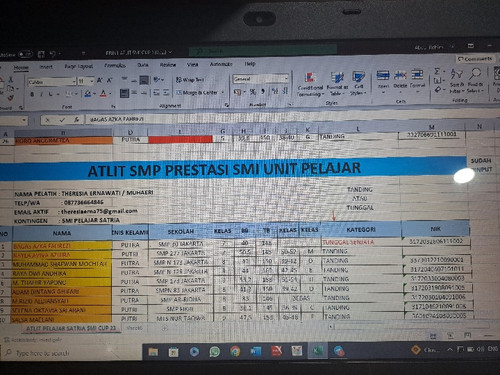Open Cell Styles gallery

pos(358,83)
